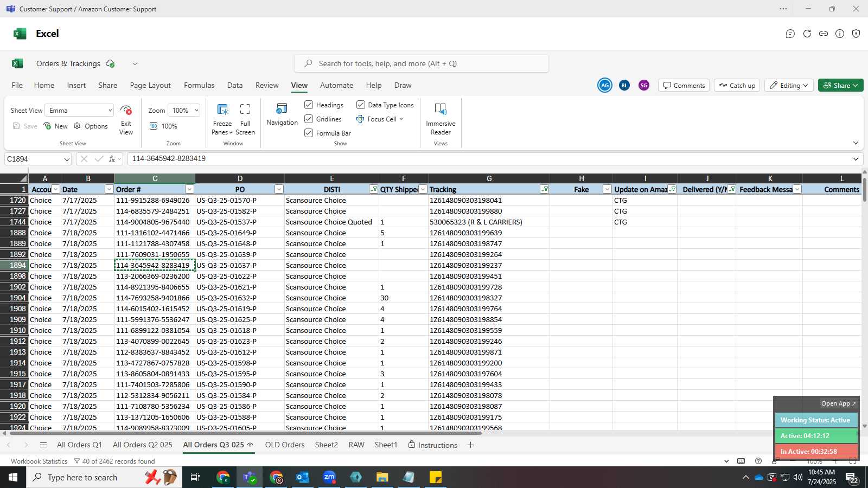Open the Sheet View Emma dropdown
The image size is (868, 488).
pyautogui.click(x=79, y=110)
